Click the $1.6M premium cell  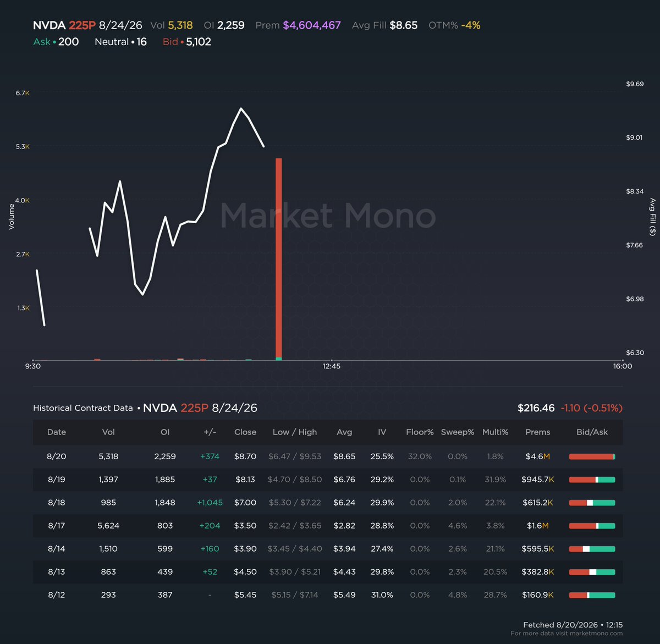[538, 526]
